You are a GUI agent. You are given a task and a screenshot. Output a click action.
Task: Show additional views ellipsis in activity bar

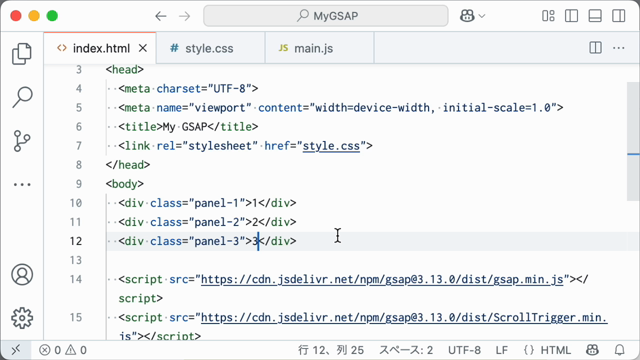(x=22, y=184)
